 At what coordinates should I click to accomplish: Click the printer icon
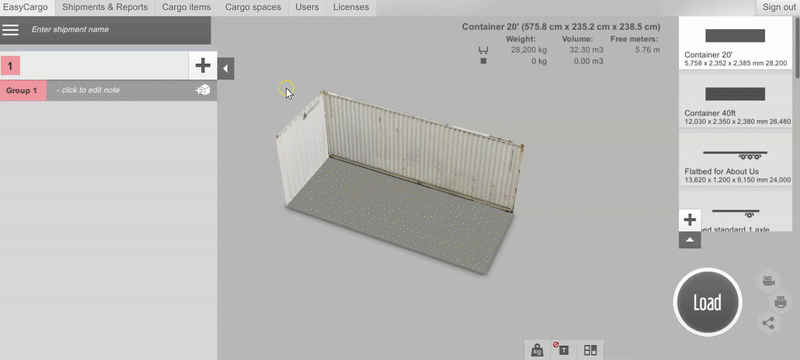[780, 302]
